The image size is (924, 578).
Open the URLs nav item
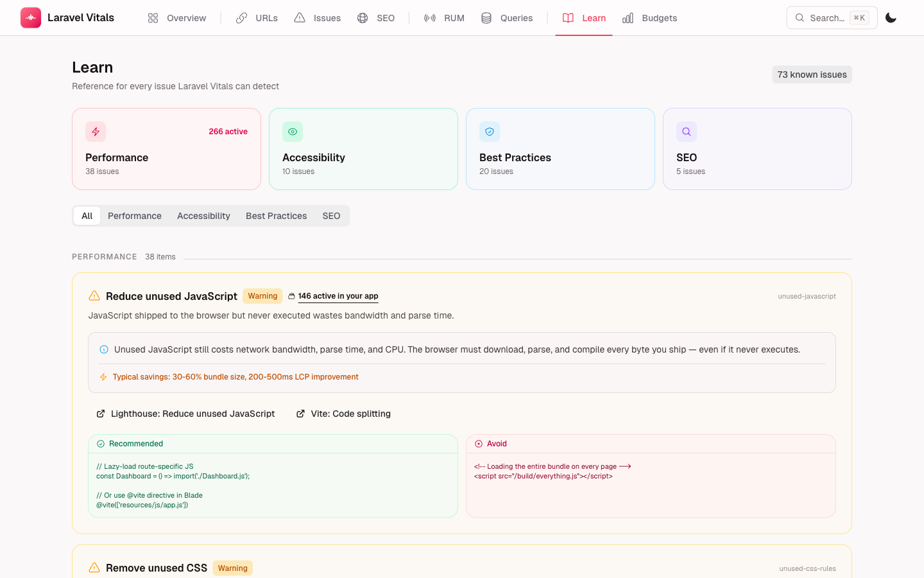pos(257,18)
